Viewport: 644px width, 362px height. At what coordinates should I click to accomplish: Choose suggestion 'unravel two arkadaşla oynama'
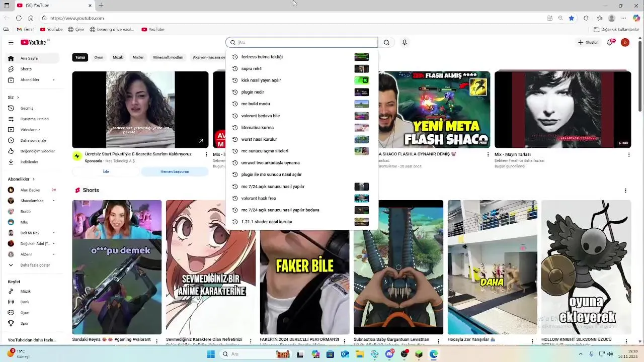tap(302, 163)
